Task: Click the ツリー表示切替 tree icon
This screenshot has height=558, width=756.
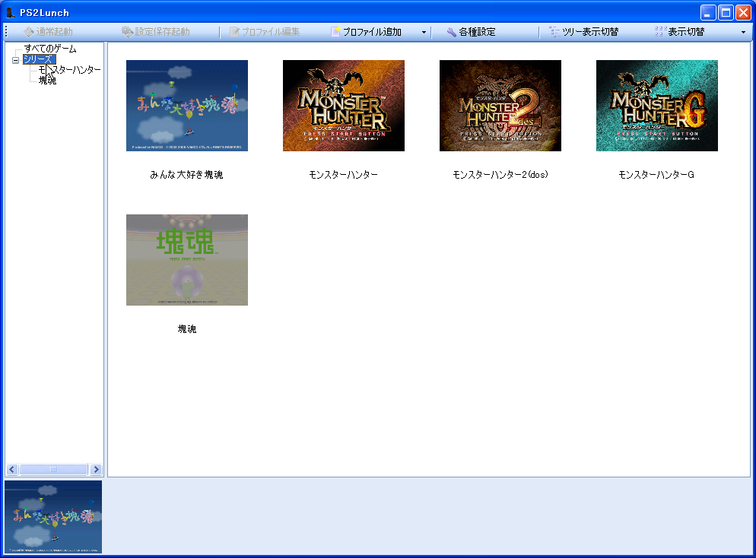Action: [554, 32]
